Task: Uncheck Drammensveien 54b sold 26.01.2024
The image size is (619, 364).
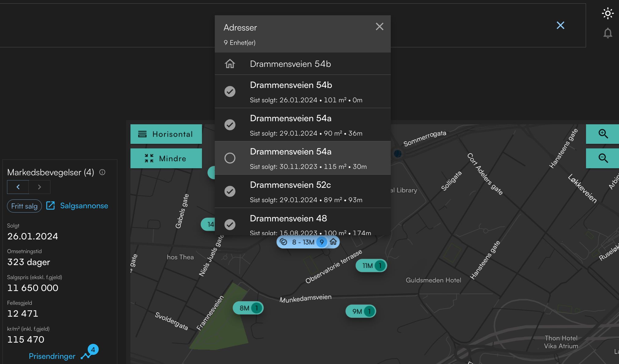Action: [230, 91]
